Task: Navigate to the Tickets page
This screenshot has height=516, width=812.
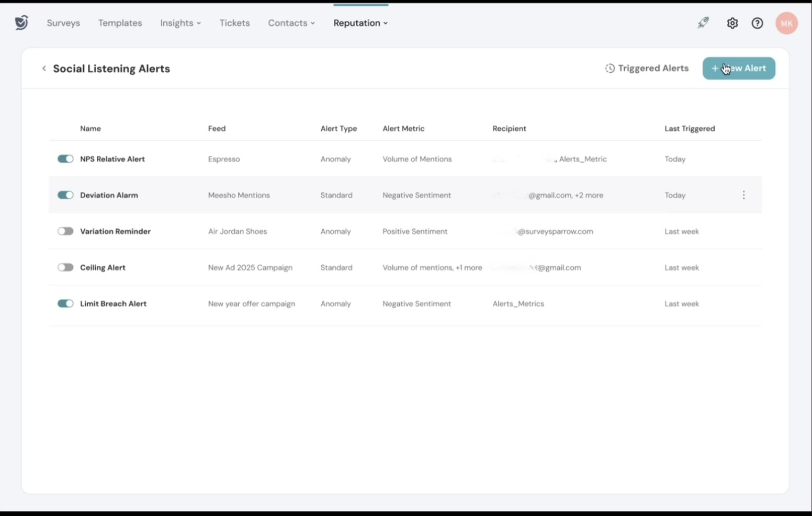Action: (234, 23)
